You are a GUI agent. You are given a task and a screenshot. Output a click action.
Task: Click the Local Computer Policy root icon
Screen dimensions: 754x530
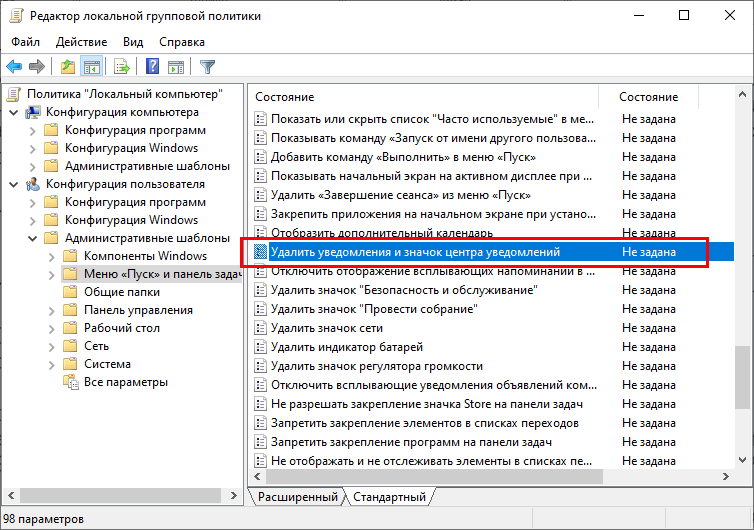click(x=14, y=94)
